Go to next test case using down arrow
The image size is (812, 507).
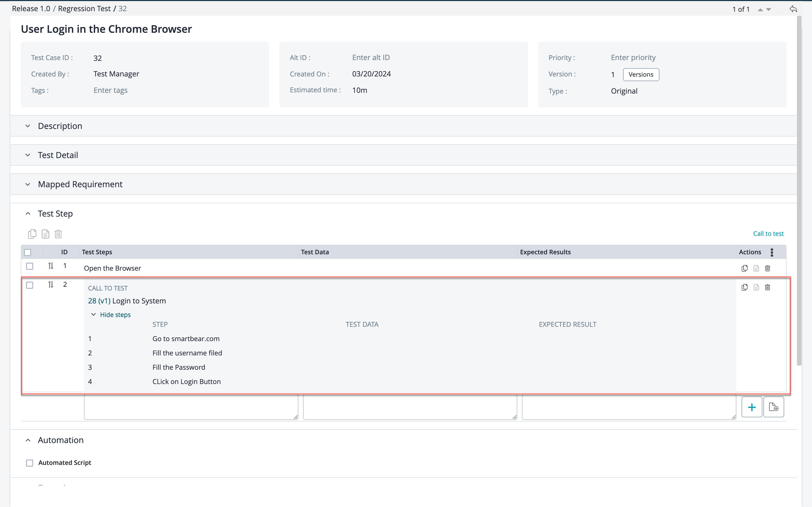click(768, 10)
